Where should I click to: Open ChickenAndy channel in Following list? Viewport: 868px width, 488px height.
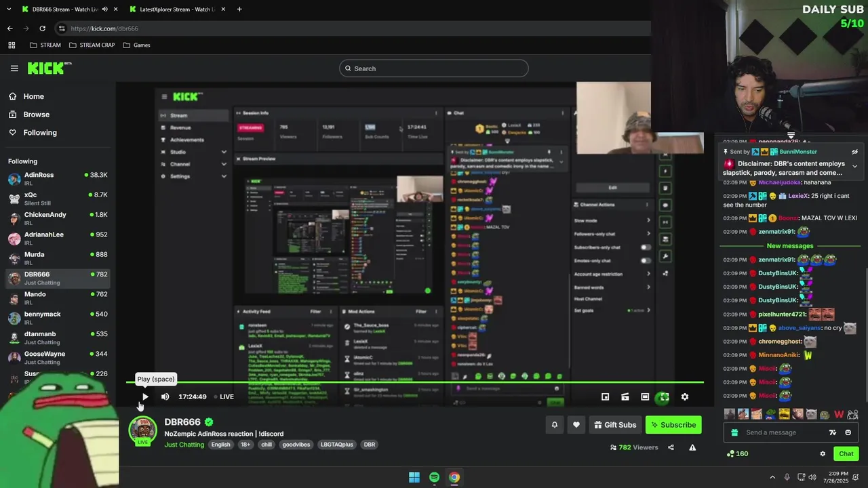coord(58,218)
